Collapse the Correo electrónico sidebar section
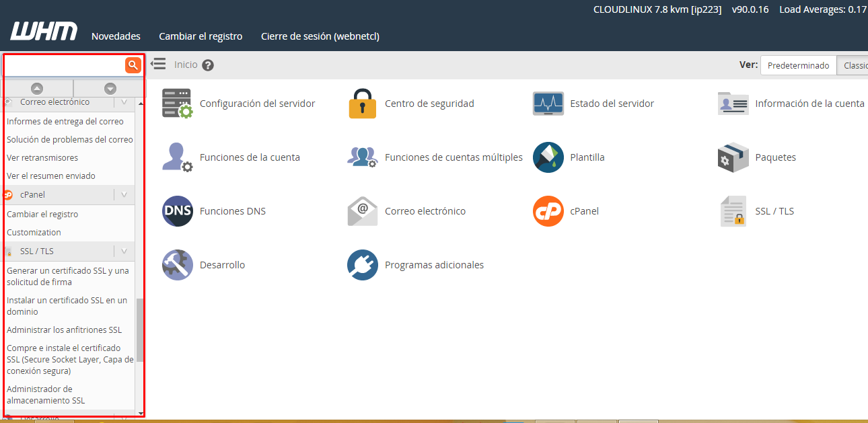This screenshot has width=868, height=423. tap(124, 102)
